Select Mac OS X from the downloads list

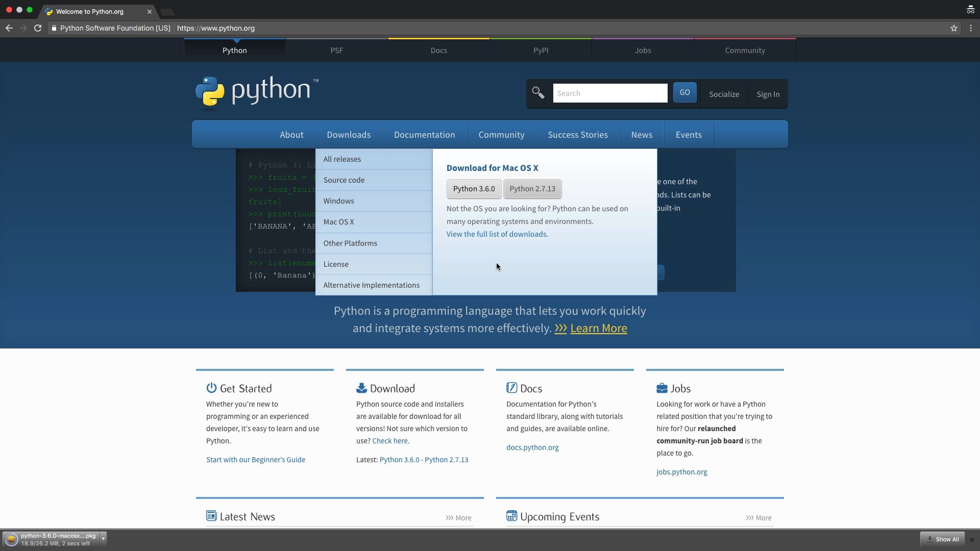(339, 221)
